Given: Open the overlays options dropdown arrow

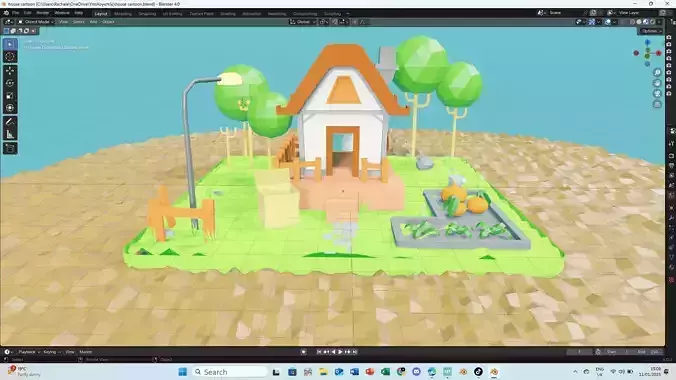Looking at the screenshot, I should (x=615, y=22).
